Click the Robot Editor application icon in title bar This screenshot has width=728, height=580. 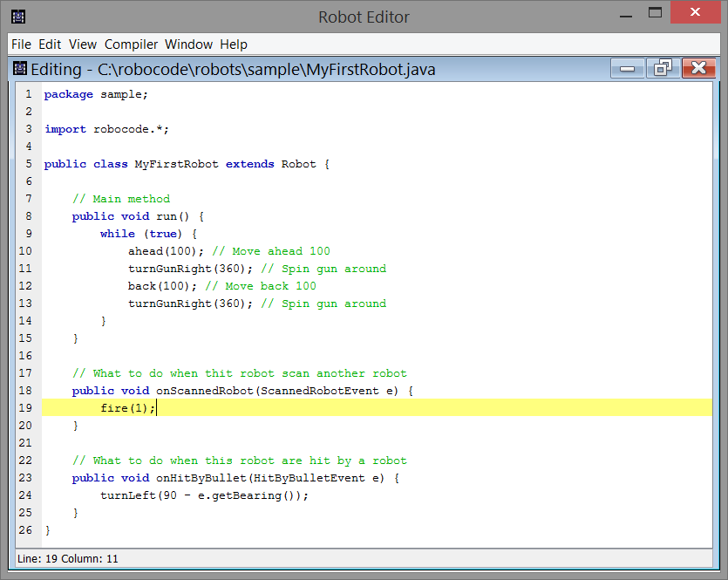17,17
